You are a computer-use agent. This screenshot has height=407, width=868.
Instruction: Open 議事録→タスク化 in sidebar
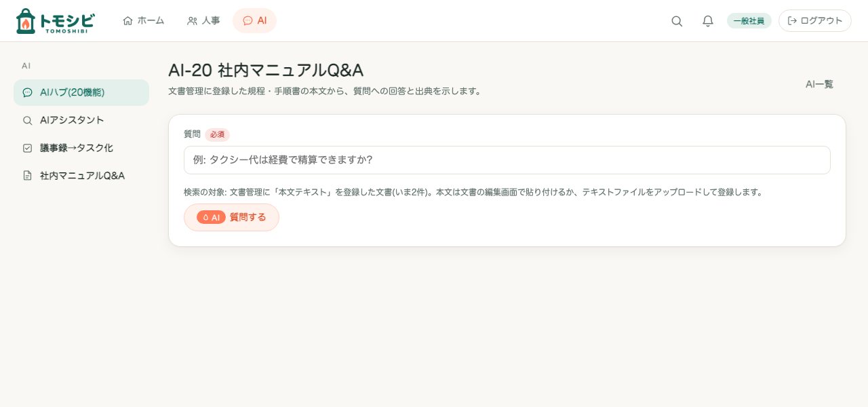(x=81, y=148)
